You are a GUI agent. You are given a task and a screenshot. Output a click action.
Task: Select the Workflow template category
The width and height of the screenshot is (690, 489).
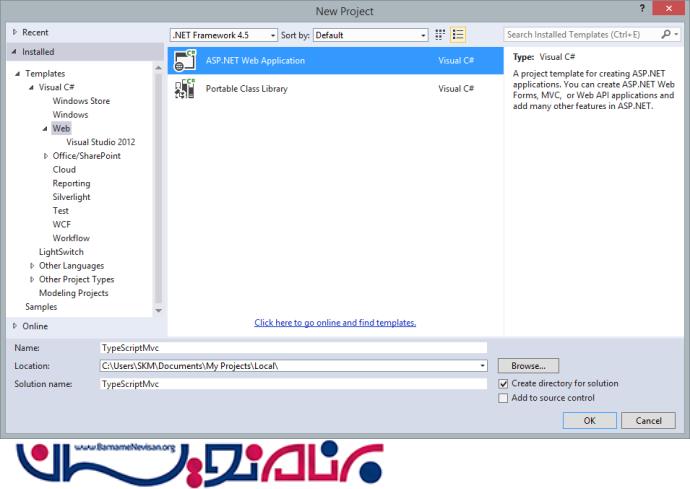tap(71, 238)
